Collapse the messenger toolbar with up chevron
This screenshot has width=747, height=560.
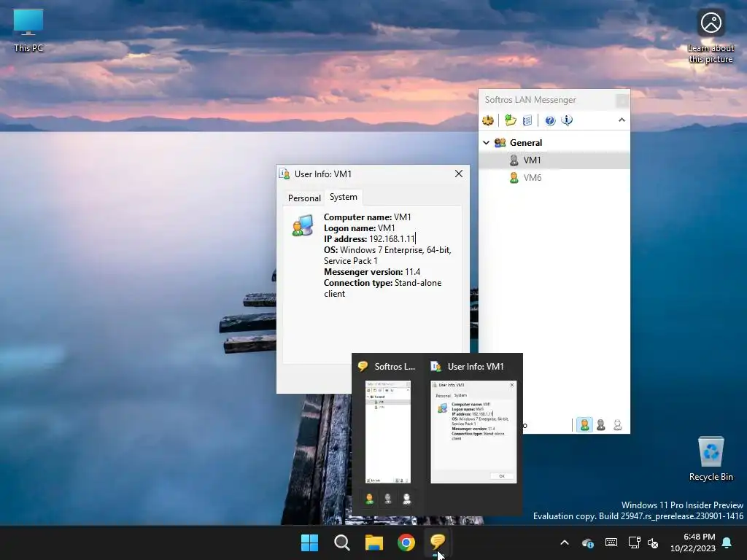coord(622,120)
